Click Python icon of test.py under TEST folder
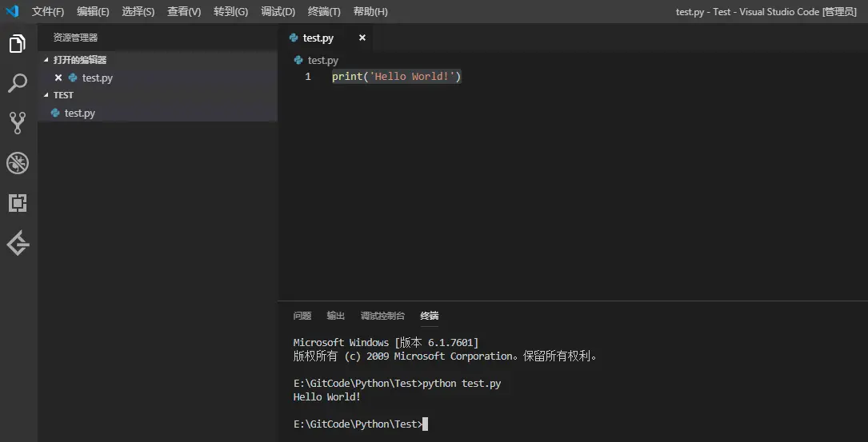868x442 pixels. [55, 113]
